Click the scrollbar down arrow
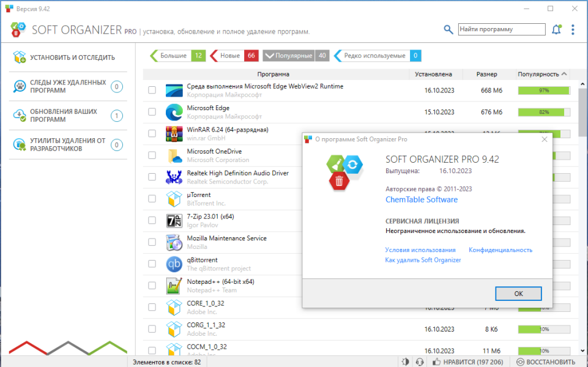 point(582,351)
